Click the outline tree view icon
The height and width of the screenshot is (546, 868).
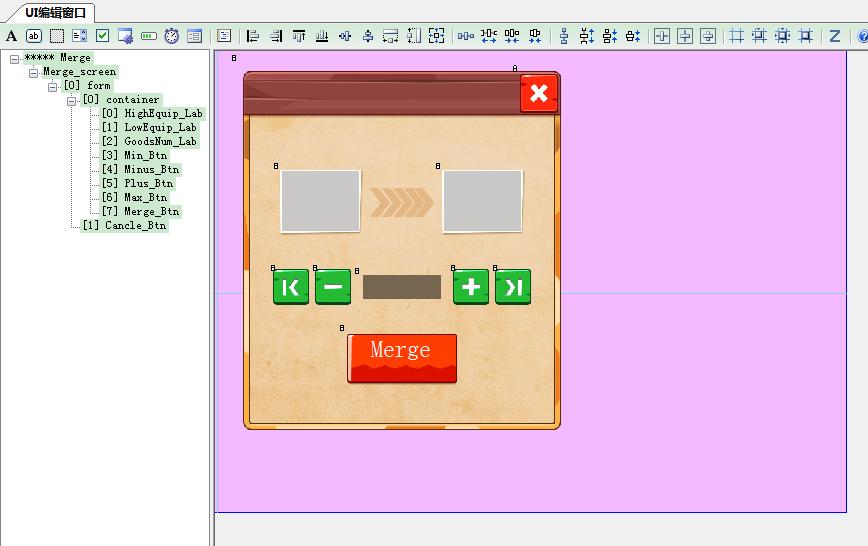coord(224,36)
